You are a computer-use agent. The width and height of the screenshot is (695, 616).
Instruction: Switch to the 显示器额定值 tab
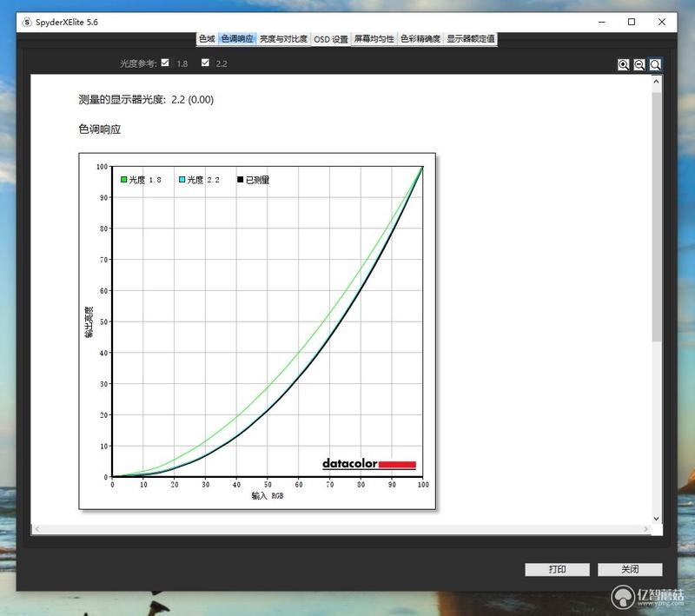(x=470, y=39)
